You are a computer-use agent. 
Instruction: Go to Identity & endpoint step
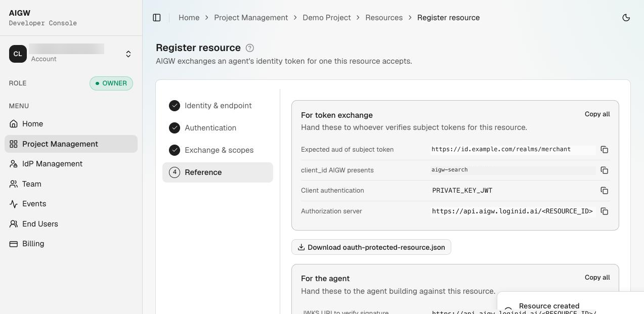(x=218, y=106)
